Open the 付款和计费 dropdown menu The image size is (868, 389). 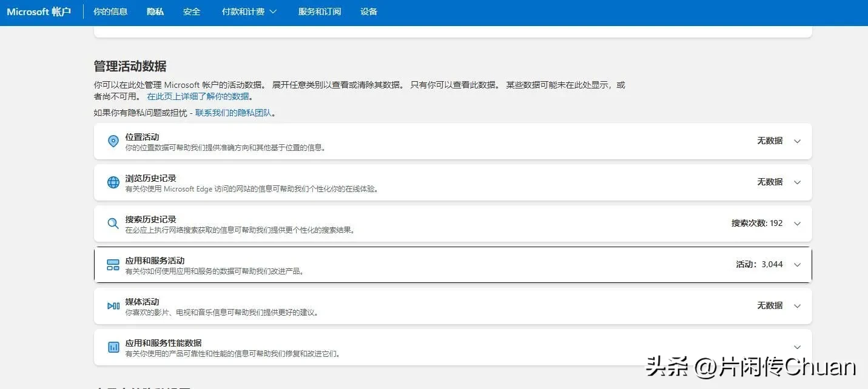249,12
